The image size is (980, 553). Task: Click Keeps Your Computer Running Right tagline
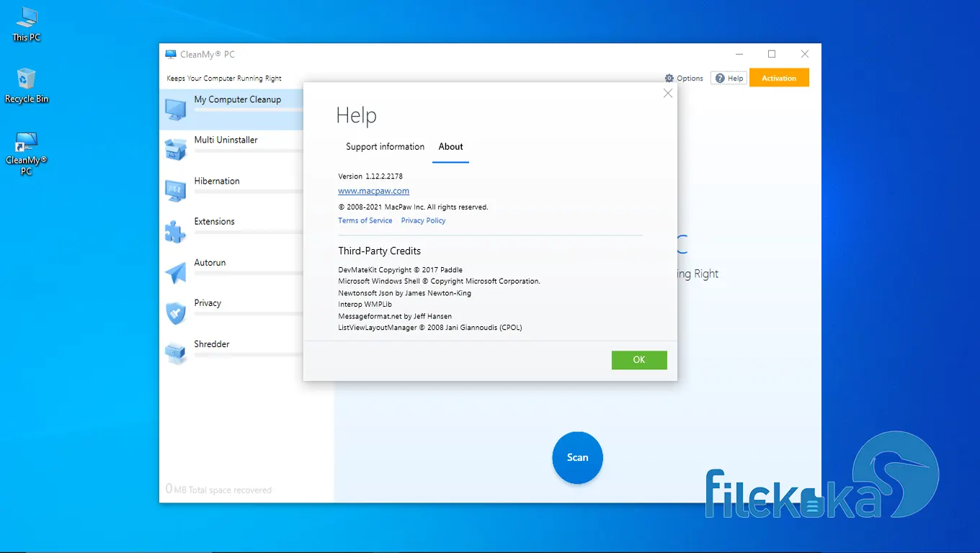pos(224,78)
